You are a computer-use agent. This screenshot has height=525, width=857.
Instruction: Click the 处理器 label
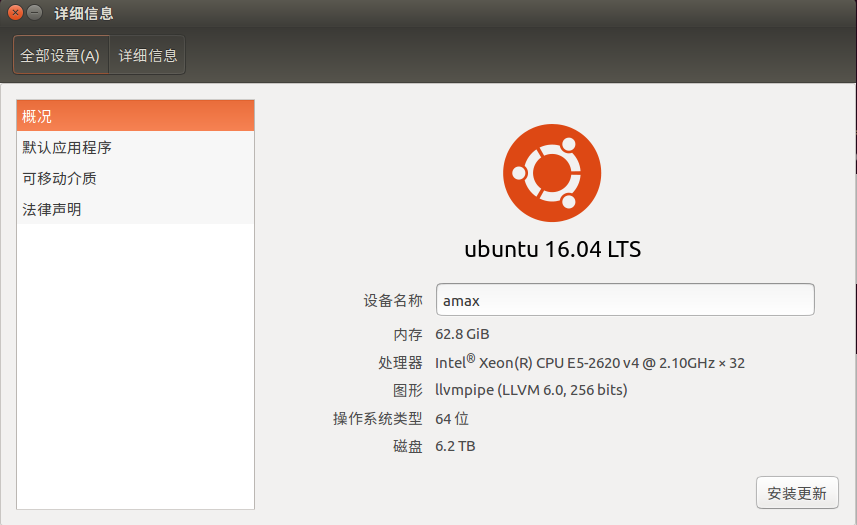point(401,362)
